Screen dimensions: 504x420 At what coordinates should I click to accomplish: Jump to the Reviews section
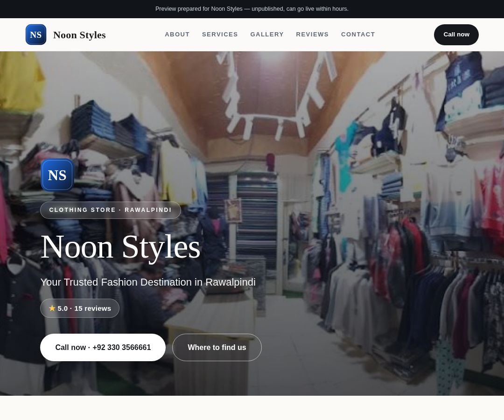(x=312, y=35)
